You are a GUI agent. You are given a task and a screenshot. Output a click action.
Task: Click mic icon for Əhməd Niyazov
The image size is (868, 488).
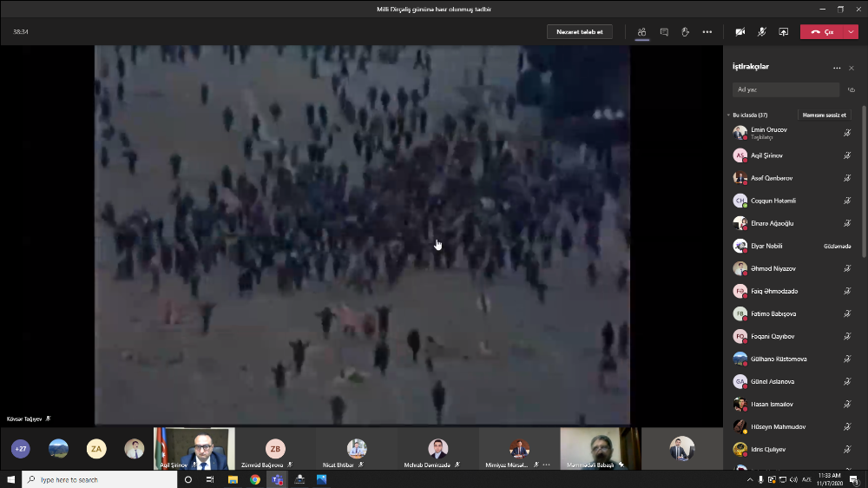pyautogui.click(x=847, y=268)
